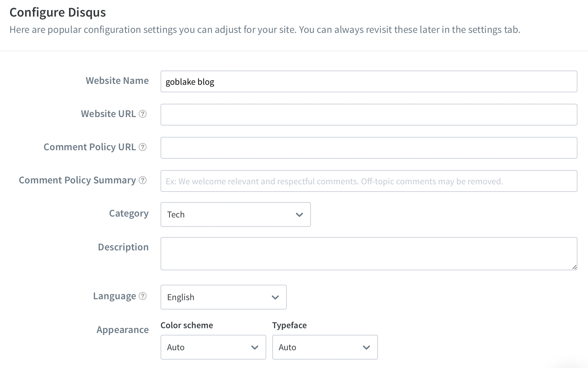Viewport: 588px width, 368px height.
Task: Click the Comment Policy Summary label text
Action: tap(77, 180)
